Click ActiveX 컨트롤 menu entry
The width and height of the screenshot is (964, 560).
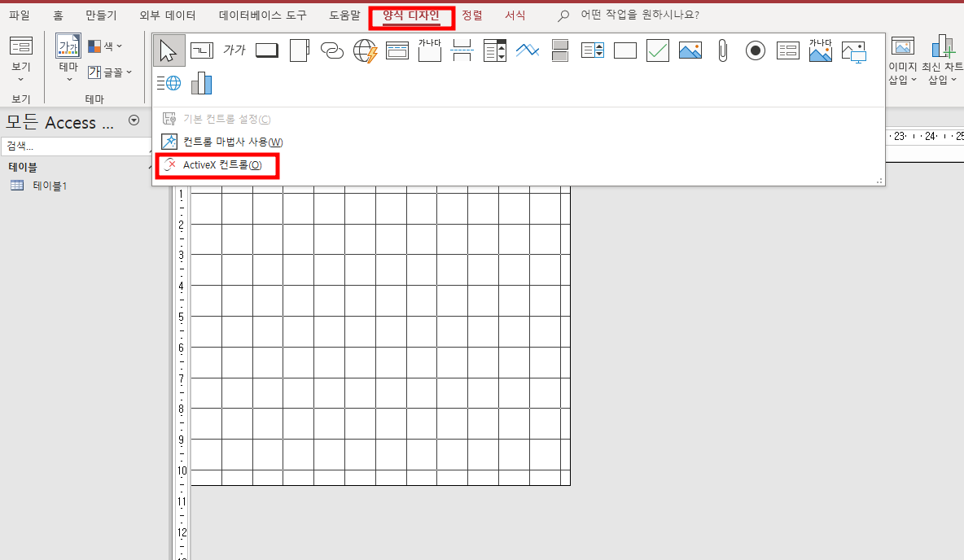[221, 165]
